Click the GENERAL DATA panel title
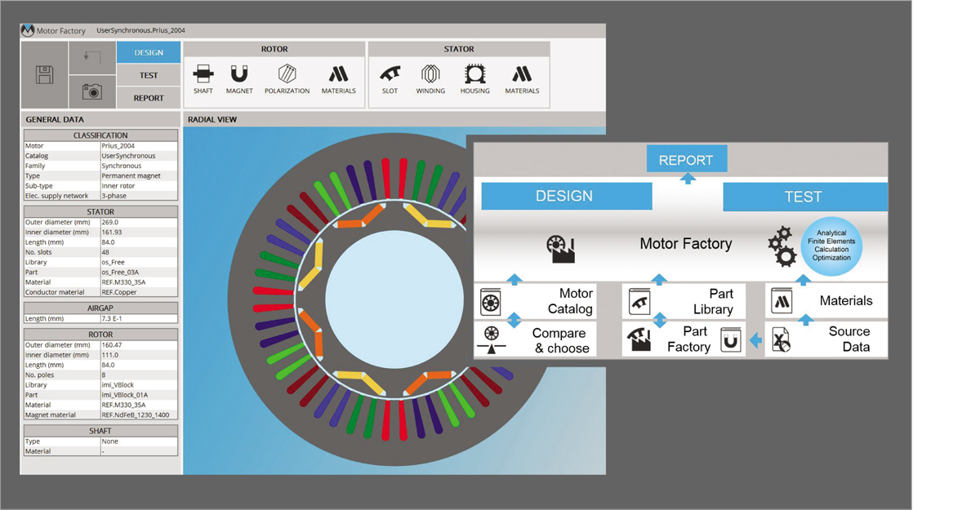Image resolution: width=980 pixels, height=510 pixels. [54, 119]
